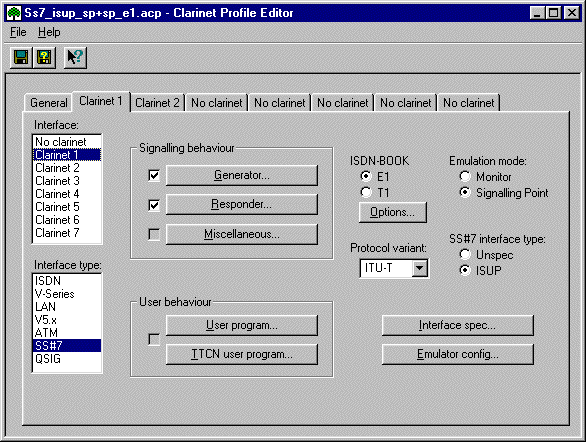Choose V-Series interface type
The height and width of the screenshot is (442, 586).
[x=67, y=294]
